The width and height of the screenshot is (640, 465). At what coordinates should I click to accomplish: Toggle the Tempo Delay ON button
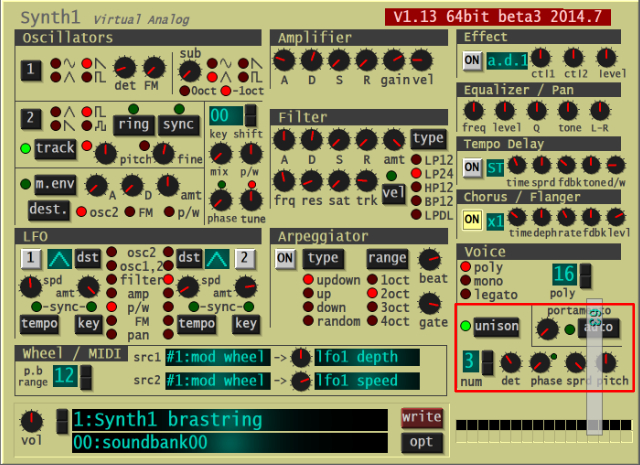(x=472, y=167)
